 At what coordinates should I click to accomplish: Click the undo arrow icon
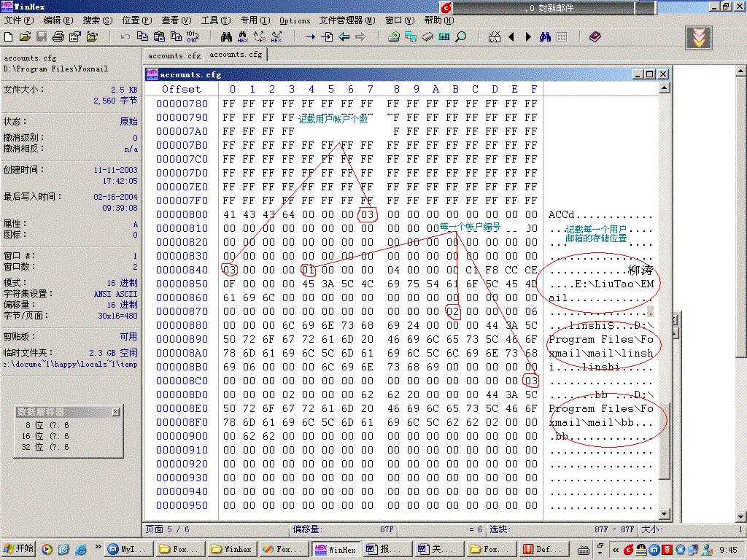pos(125,36)
